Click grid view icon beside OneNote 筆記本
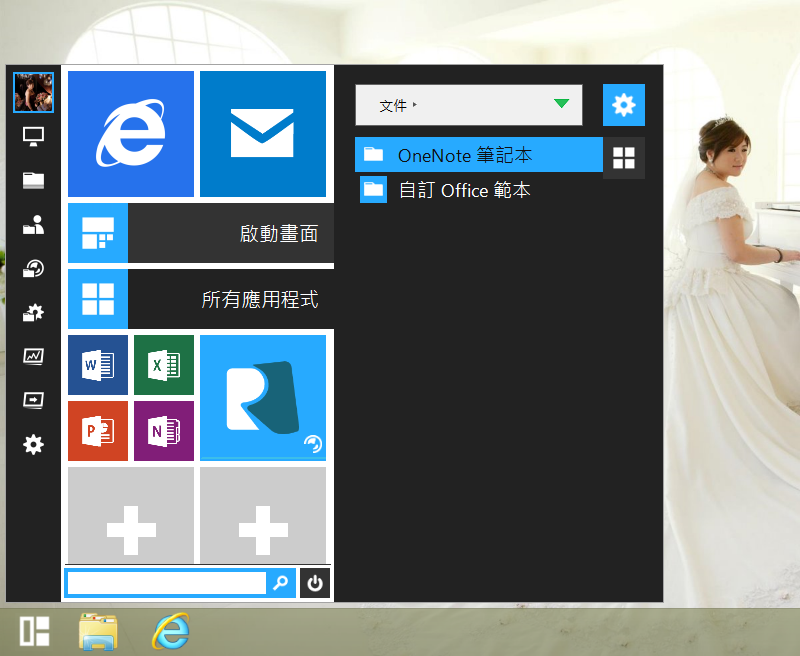 (623, 158)
